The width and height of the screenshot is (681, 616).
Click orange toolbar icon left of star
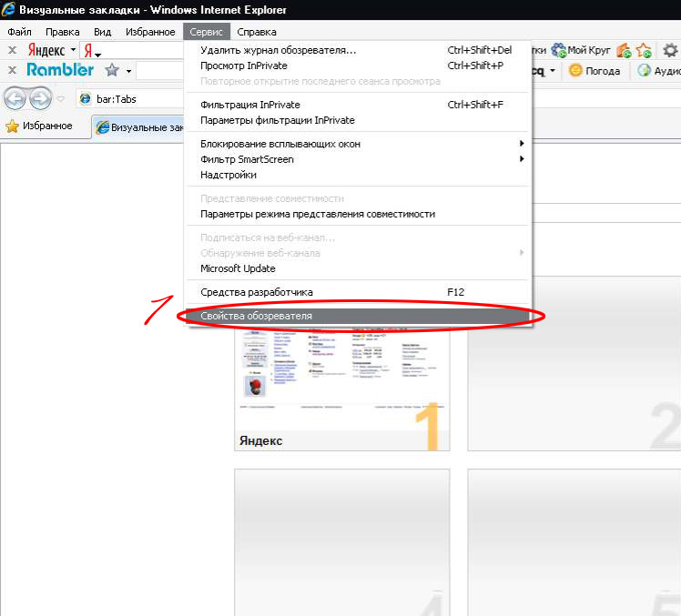pyautogui.click(x=624, y=50)
